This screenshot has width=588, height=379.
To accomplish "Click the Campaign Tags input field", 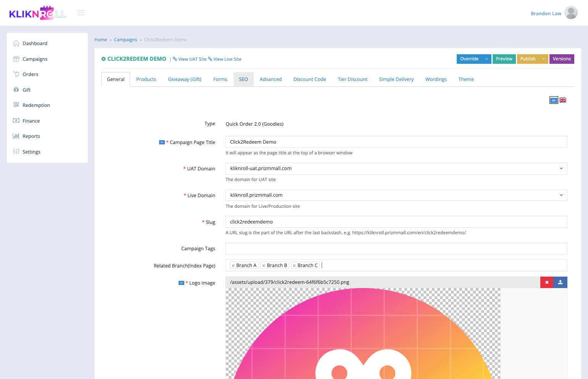I will 396,248.
